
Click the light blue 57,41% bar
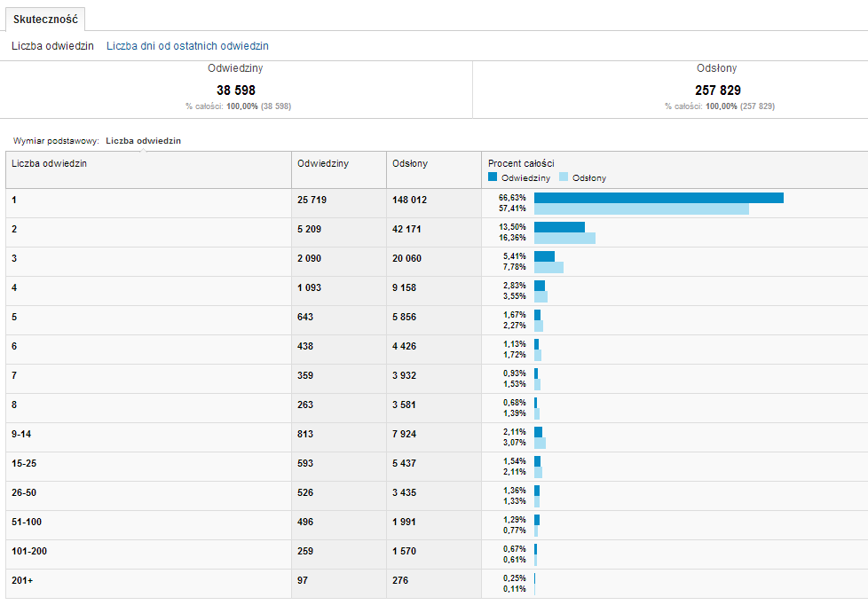(641, 209)
